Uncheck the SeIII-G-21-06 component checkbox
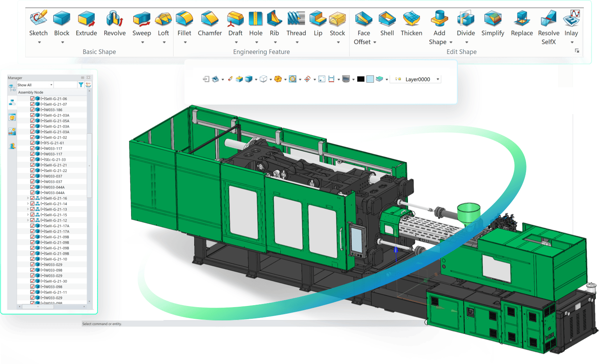The width and height of the screenshot is (599, 364). [32, 99]
